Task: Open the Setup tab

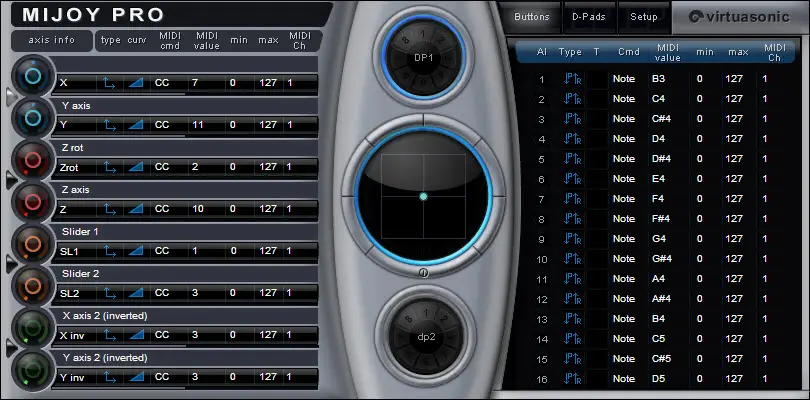Action: coord(644,17)
